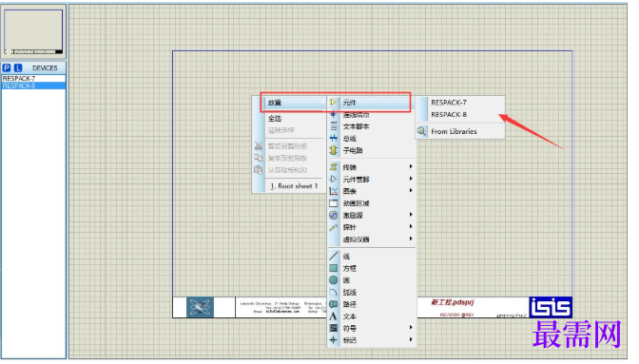Click 1. Root sheet 1 entry
This screenshot has width=639, height=364.
(x=294, y=185)
